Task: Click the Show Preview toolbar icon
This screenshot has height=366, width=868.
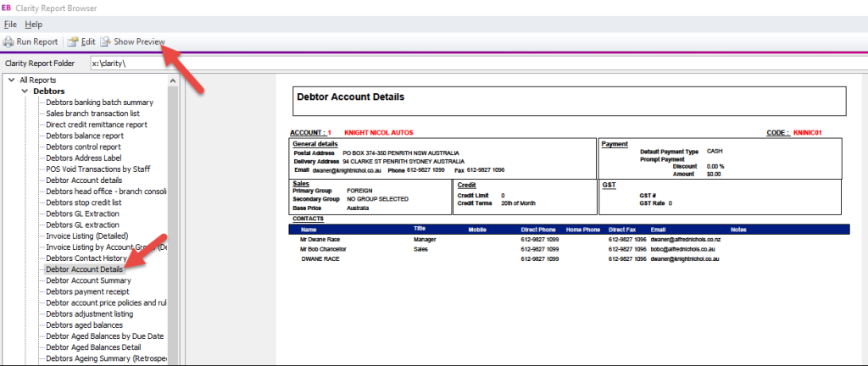Action: pyautogui.click(x=105, y=42)
